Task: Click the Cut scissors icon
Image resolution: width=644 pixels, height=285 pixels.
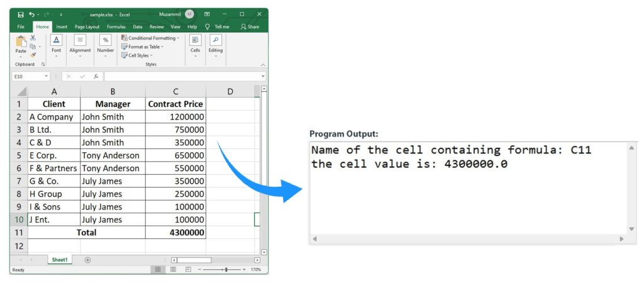Action: (33, 38)
